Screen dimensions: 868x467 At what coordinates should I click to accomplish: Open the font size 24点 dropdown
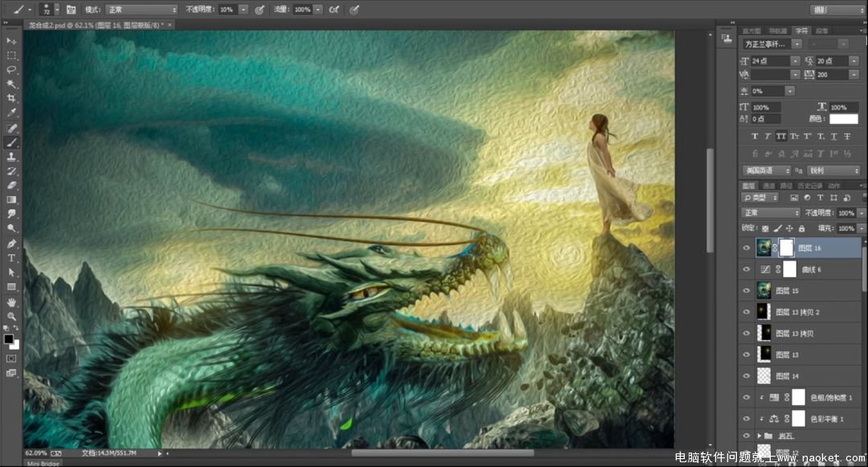click(x=795, y=61)
